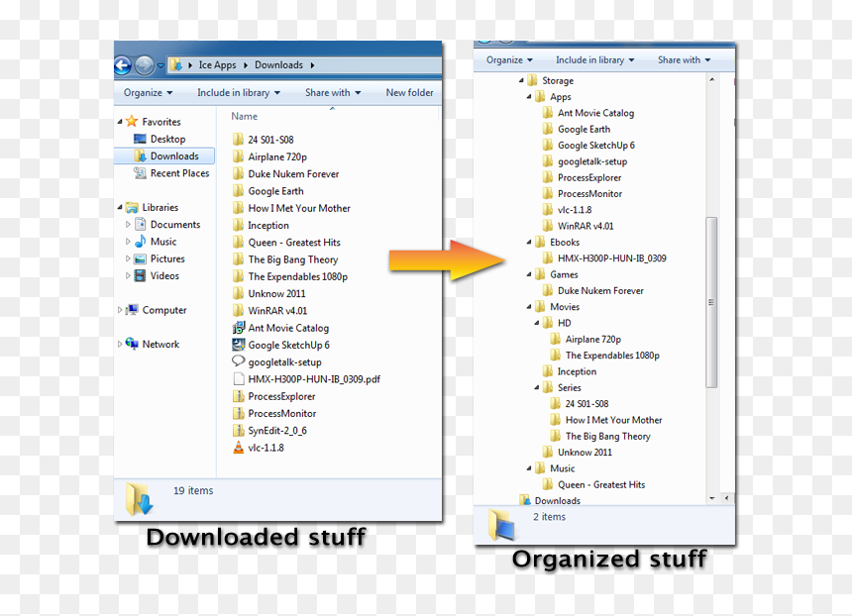Collapse the Series folder in tree

point(536,388)
